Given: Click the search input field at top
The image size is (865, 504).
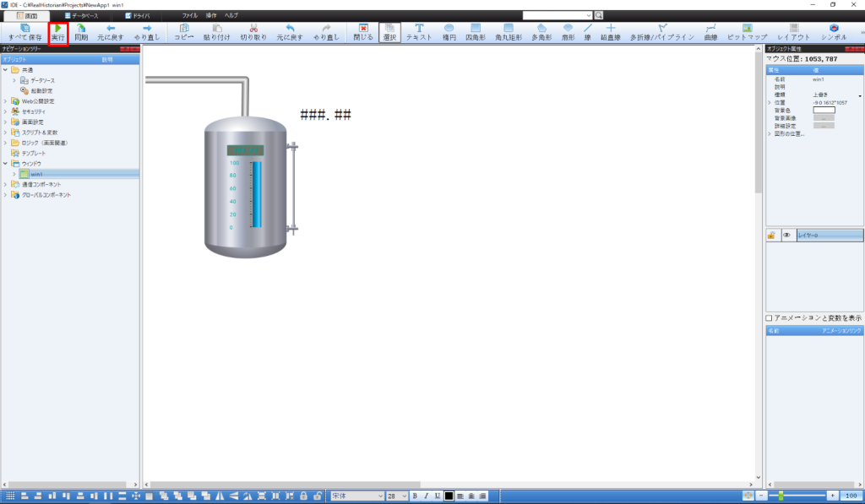Looking at the screenshot, I should click(x=558, y=15).
